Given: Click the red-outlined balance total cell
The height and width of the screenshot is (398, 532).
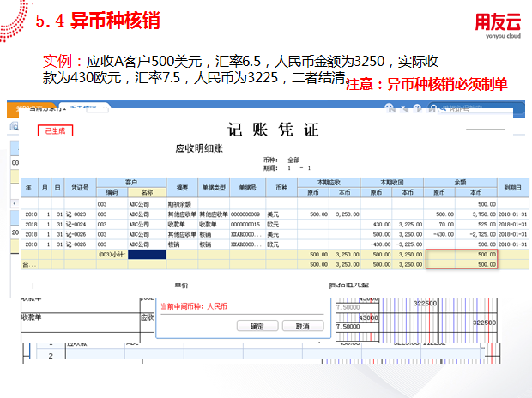Looking at the screenshot, I should coord(463,260).
